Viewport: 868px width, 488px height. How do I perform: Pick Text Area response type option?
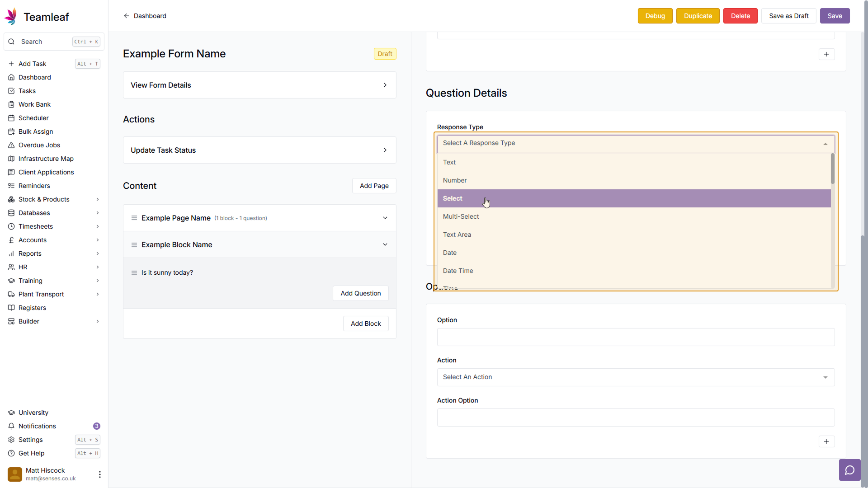(x=457, y=235)
